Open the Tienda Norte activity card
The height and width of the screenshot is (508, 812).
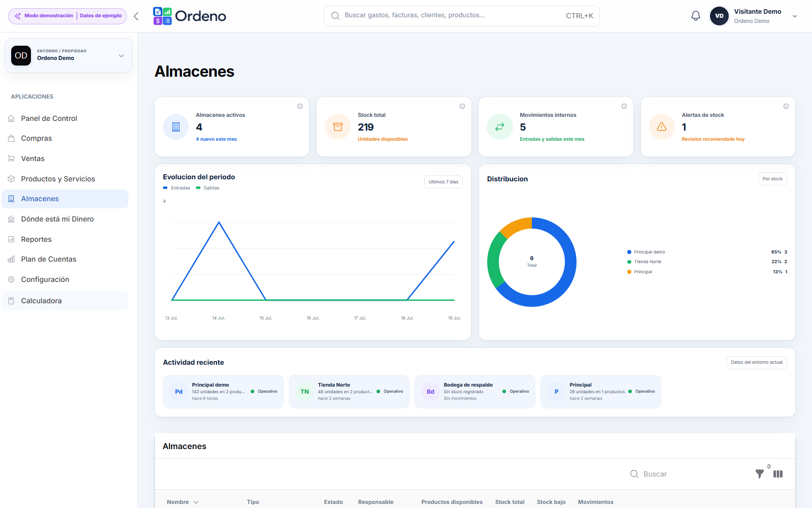tap(349, 392)
